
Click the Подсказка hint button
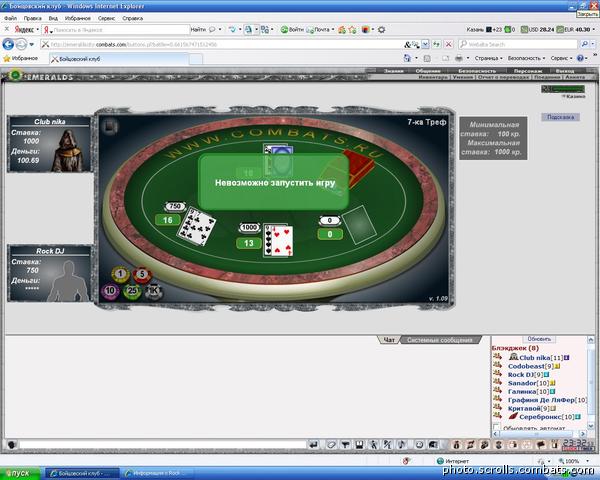[560, 117]
